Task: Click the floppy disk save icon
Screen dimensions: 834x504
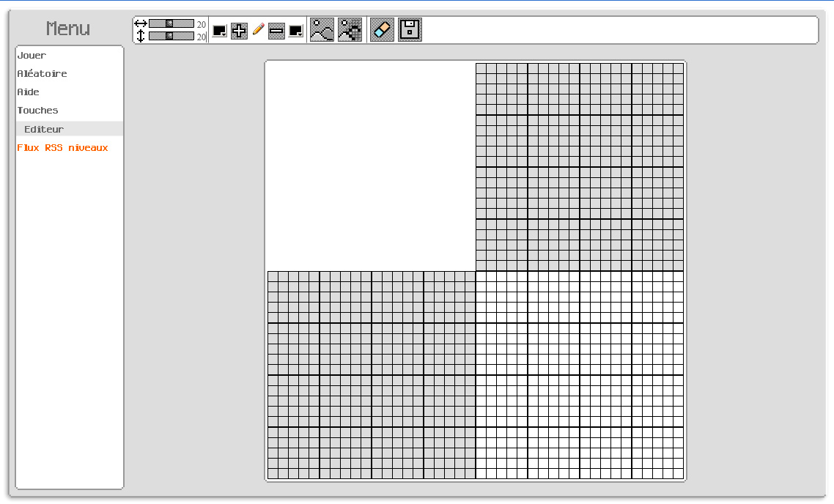Action: tap(410, 30)
